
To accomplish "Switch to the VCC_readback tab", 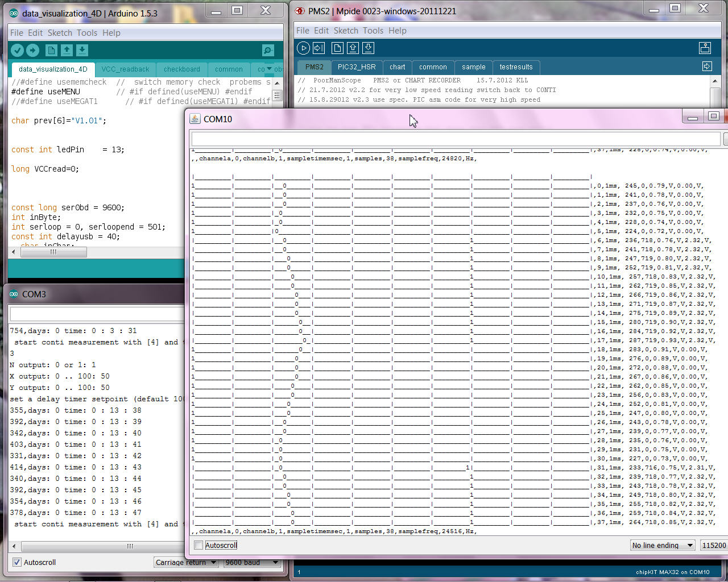I will click(125, 69).
